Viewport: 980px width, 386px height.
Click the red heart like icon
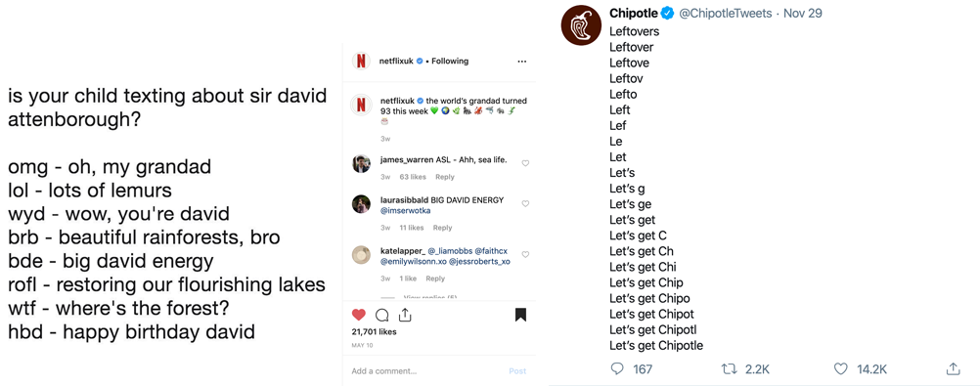pos(359,315)
